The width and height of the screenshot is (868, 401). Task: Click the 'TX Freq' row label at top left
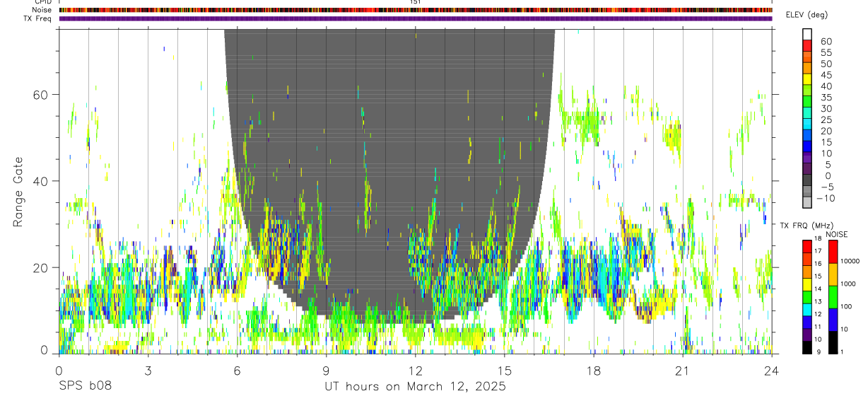(38, 18)
